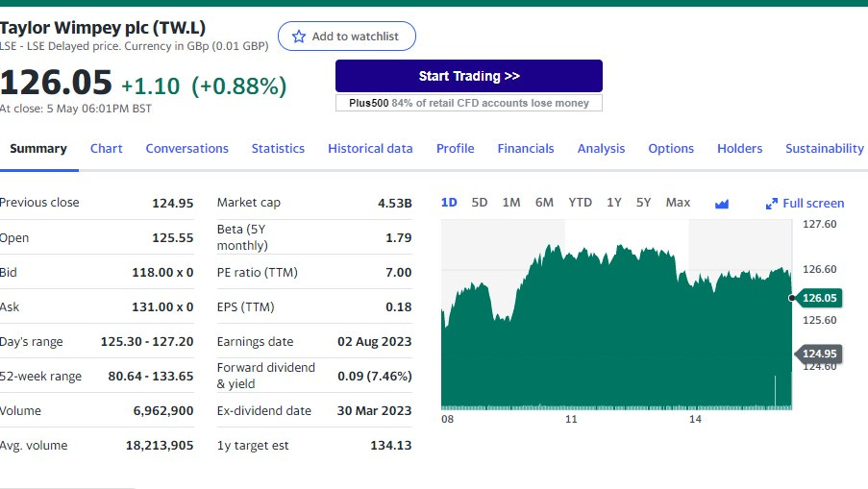This screenshot has width=868, height=489.
Task: Click the Forward dividend & yield label
Action: coord(265,376)
